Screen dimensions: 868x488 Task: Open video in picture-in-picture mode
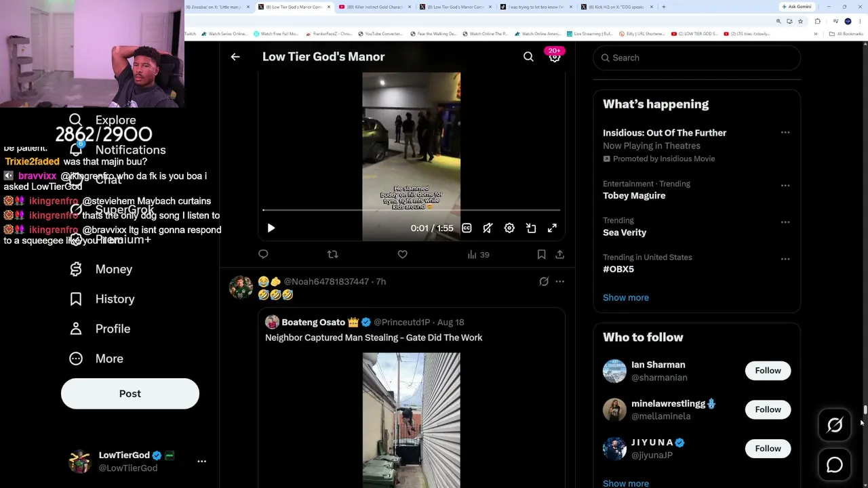tap(531, 228)
